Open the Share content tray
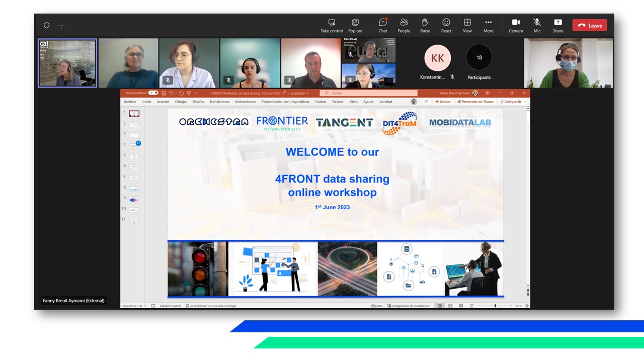 [558, 25]
